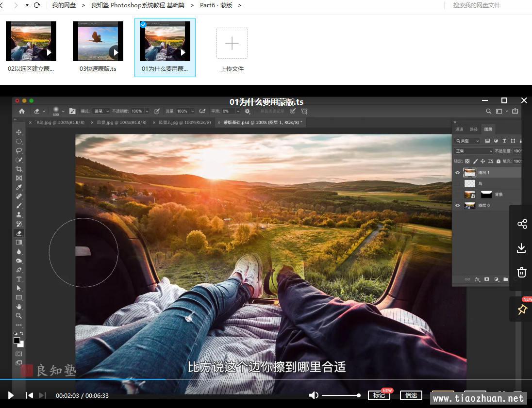
Task: Select the Pen tool
Action: tap(19, 270)
